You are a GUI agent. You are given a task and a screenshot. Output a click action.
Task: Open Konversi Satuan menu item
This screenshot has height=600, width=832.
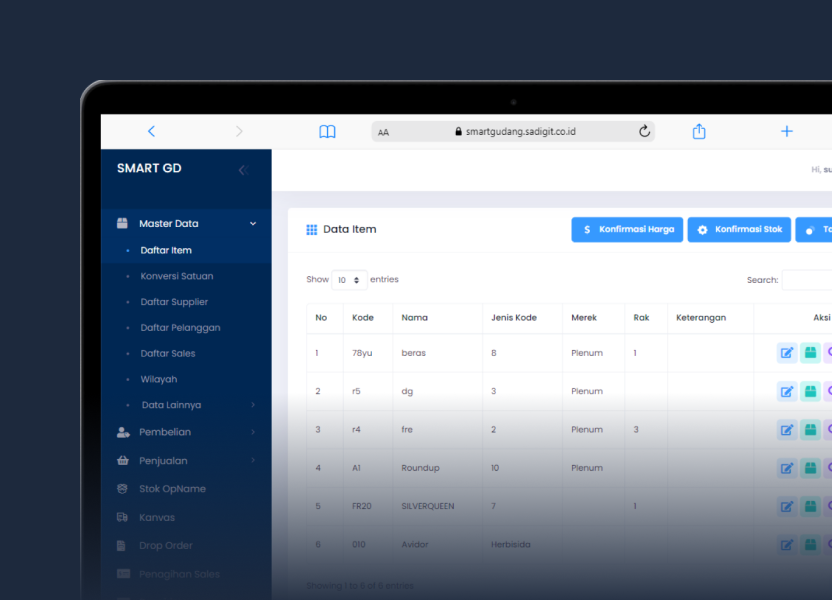(x=176, y=276)
